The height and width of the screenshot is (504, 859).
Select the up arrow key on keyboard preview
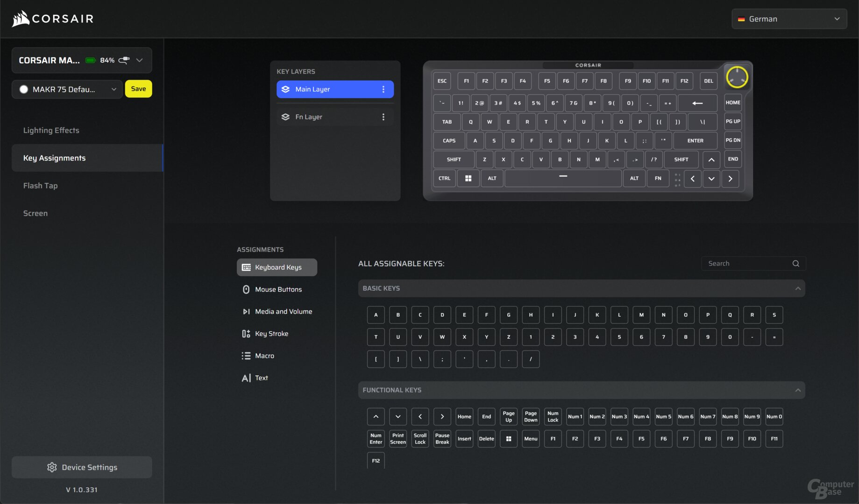coord(711,160)
